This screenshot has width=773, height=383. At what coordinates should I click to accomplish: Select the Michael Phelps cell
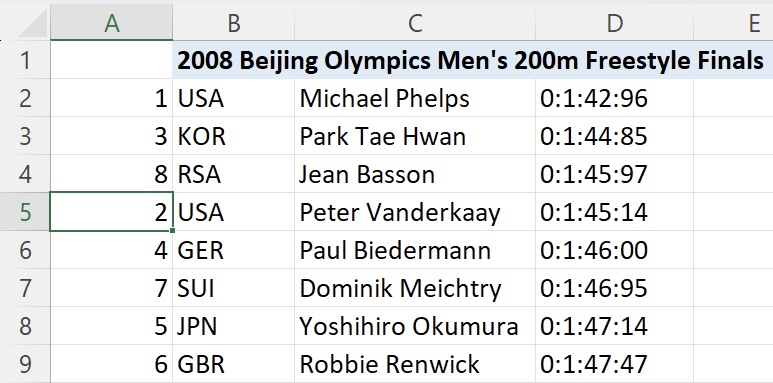[x=415, y=98]
